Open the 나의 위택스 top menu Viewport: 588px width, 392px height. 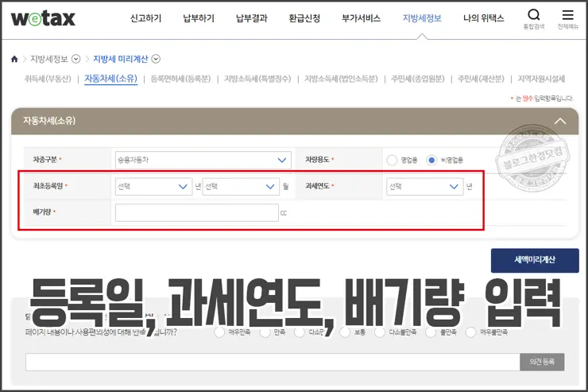(483, 18)
